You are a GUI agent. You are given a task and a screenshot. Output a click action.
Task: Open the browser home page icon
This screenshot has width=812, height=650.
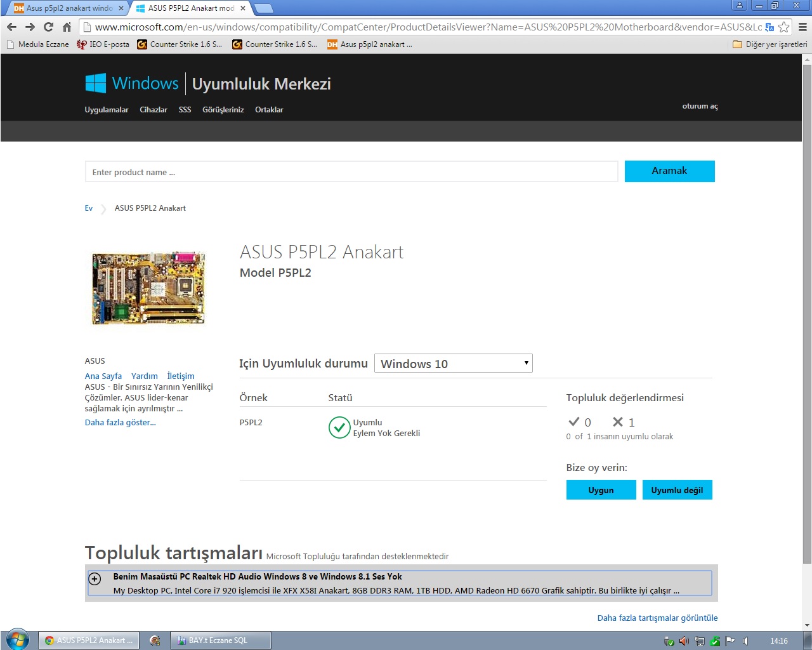point(67,27)
